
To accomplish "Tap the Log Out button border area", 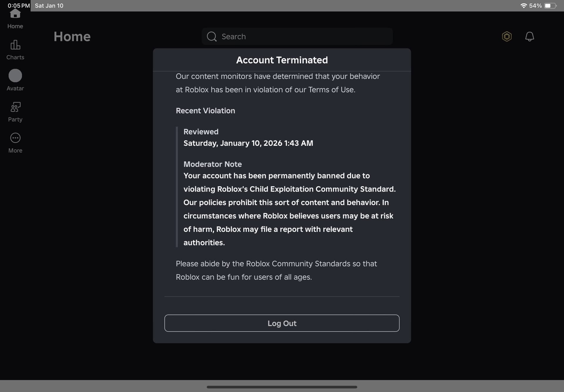I will (x=282, y=323).
